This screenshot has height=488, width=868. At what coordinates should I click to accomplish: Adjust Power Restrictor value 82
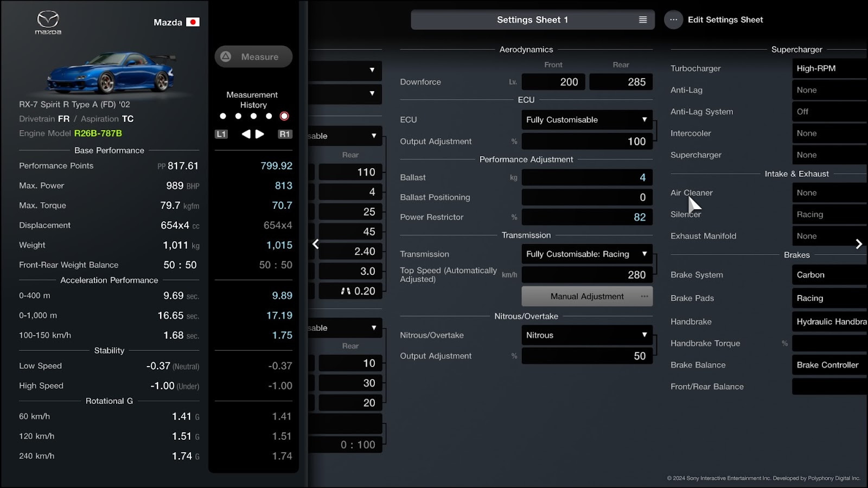[x=587, y=217]
